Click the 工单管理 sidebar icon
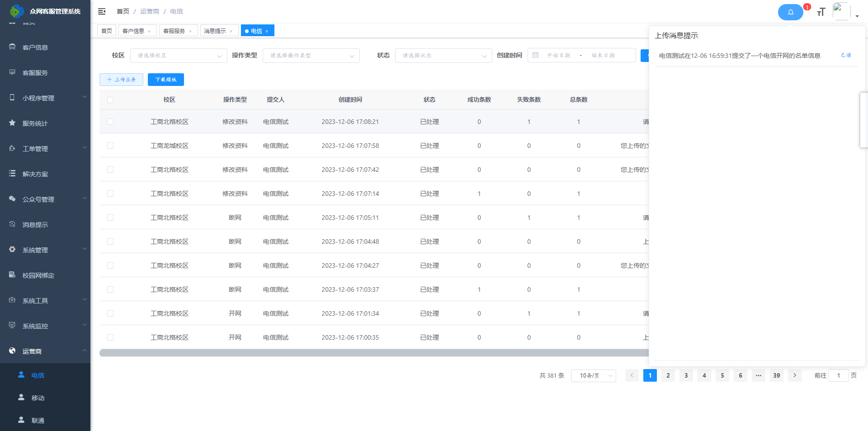 (12, 148)
